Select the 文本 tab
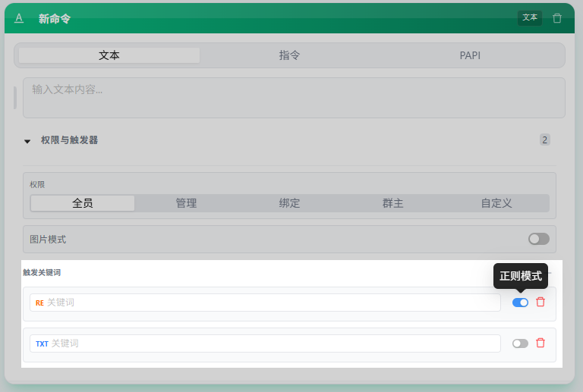The image size is (583, 392). [109, 55]
